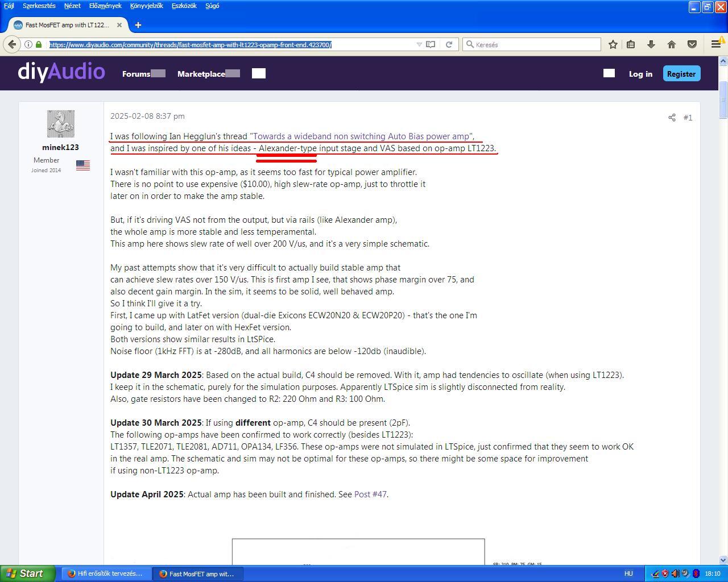This screenshot has width=728, height=582.
Task: Bookmark this page with the star icon
Action: click(613, 44)
